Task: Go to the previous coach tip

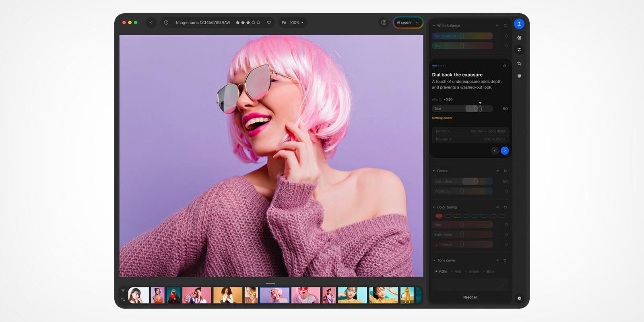Action: (495, 151)
